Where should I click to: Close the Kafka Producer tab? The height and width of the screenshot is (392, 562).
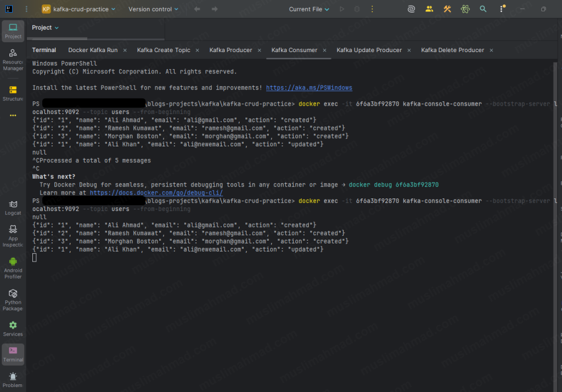tap(259, 50)
